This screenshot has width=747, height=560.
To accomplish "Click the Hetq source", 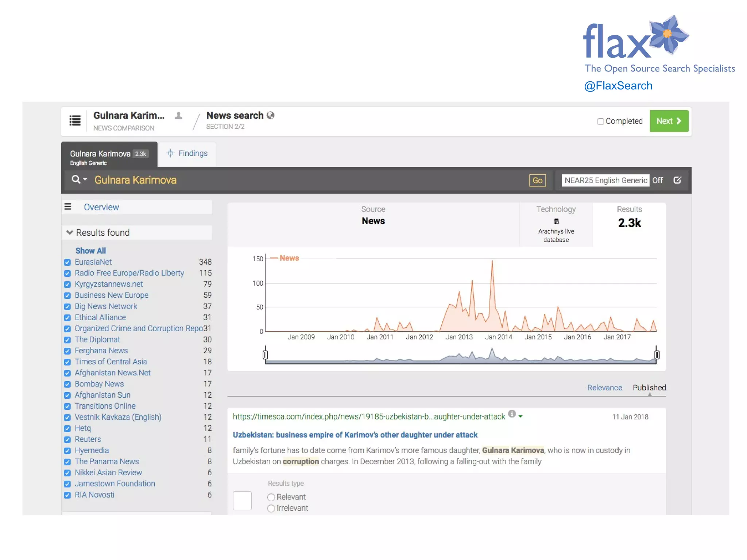I will pyautogui.click(x=82, y=428).
